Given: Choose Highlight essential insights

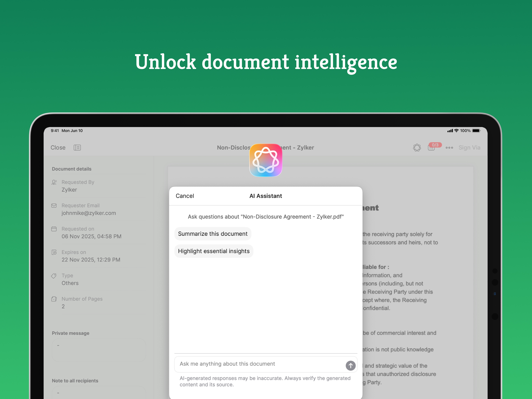Looking at the screenshot, I should coord(214,251).
